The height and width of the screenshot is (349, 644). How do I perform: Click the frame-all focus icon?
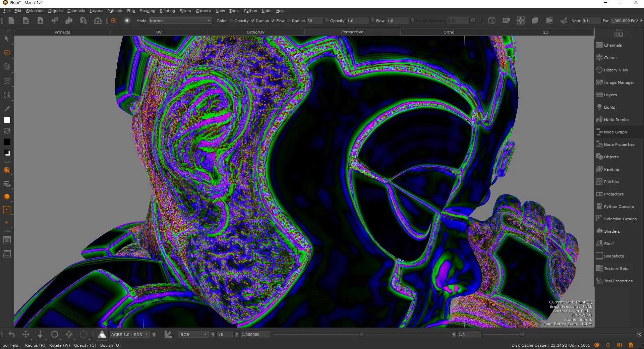[x=521, y=21]
